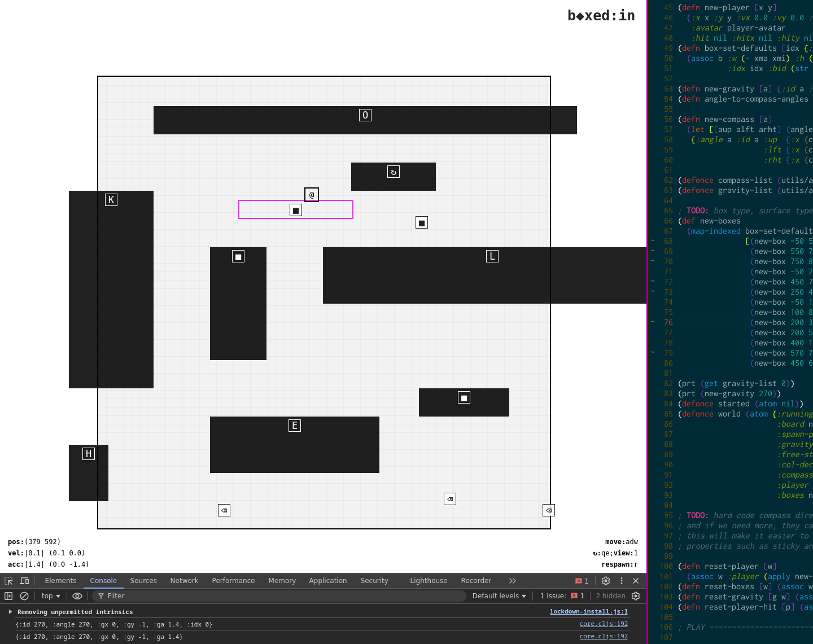
Task: Click the magenta outlined box in the game
Action: click(x=296, y=209)
